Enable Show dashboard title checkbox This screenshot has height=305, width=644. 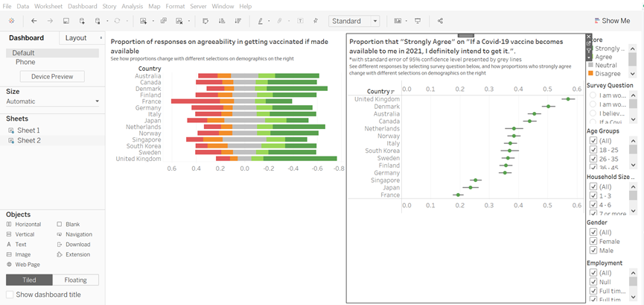[x=10, y=295]
